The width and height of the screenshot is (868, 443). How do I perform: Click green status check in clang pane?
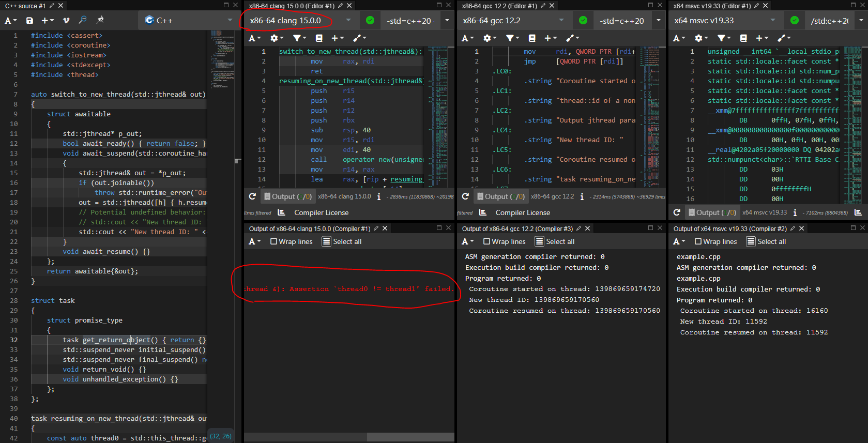pyautogui.click(x=370, y=21)
